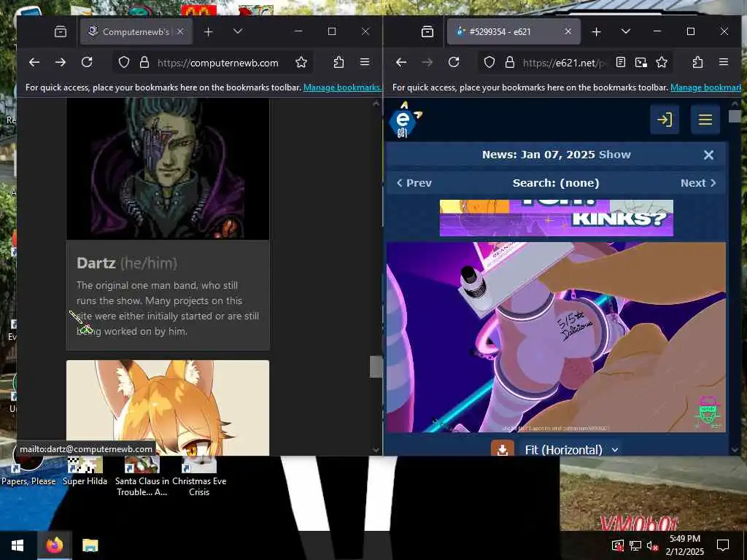The image size is (747, 560).
Task: Click the e621 sign-in icon
Action: point(665,120)
